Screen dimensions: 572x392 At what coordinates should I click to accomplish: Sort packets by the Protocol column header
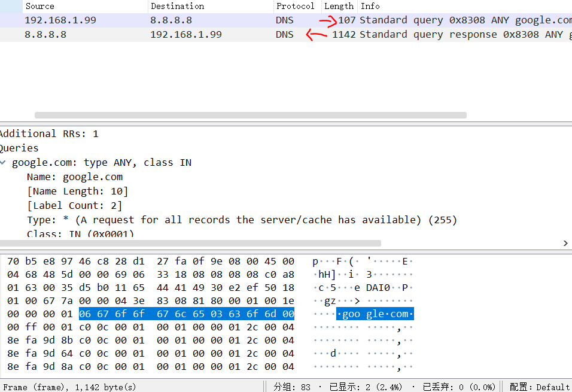[297, 6]
